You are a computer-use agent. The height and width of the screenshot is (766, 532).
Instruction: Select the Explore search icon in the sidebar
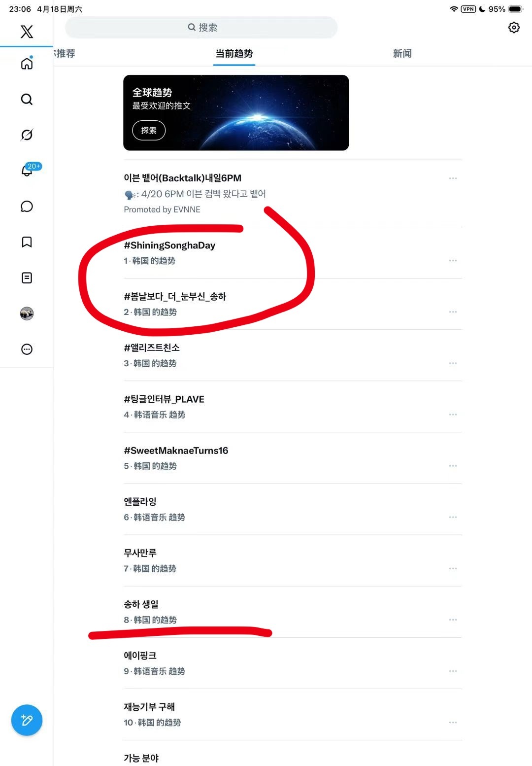[27, 99]
